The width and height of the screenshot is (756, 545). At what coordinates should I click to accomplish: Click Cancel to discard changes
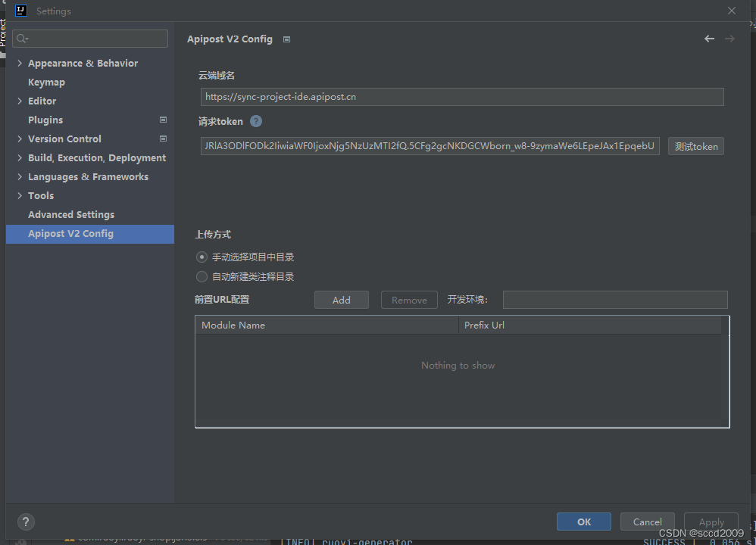(647, 522)
